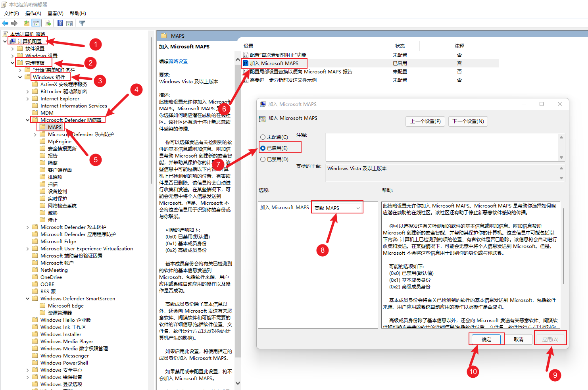
Task: Collapse the 计算机配置 tree node
Action: pos(5,41)
